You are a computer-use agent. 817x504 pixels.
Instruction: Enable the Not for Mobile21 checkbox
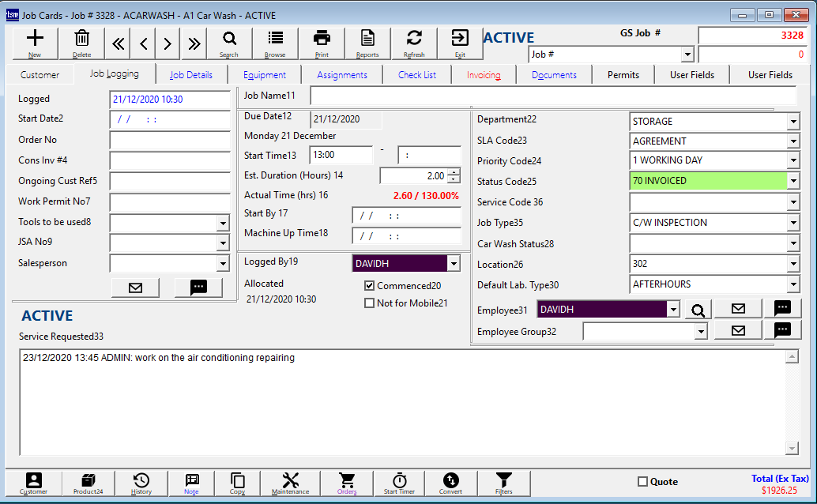(369, 303)
